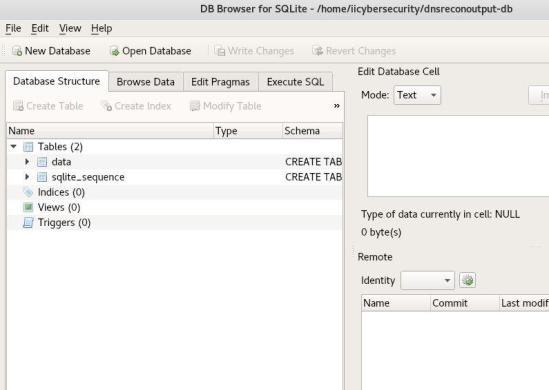Screen dimensions: 549x390
Task: Open the Mode Text dropdown
Action: pos(417,95)
